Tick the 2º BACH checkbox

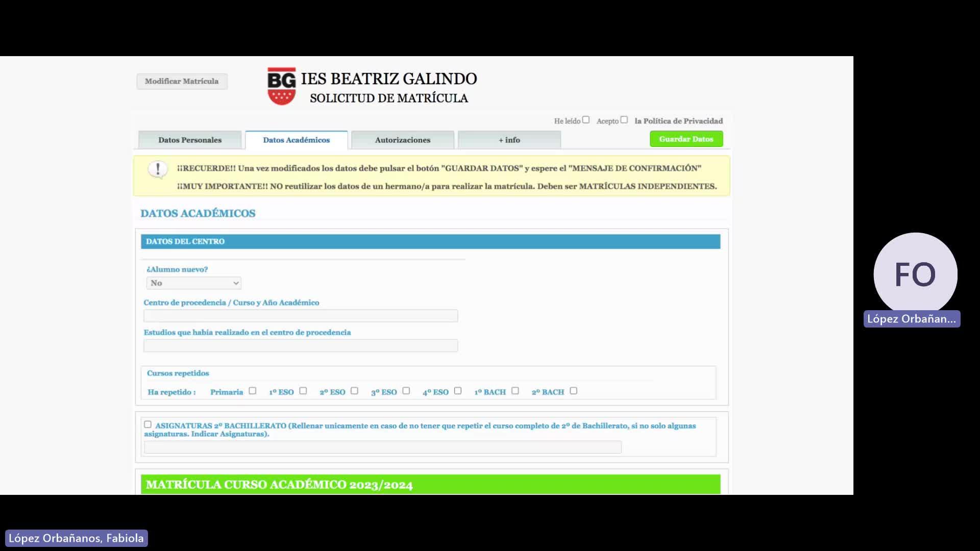pos(573,391)
